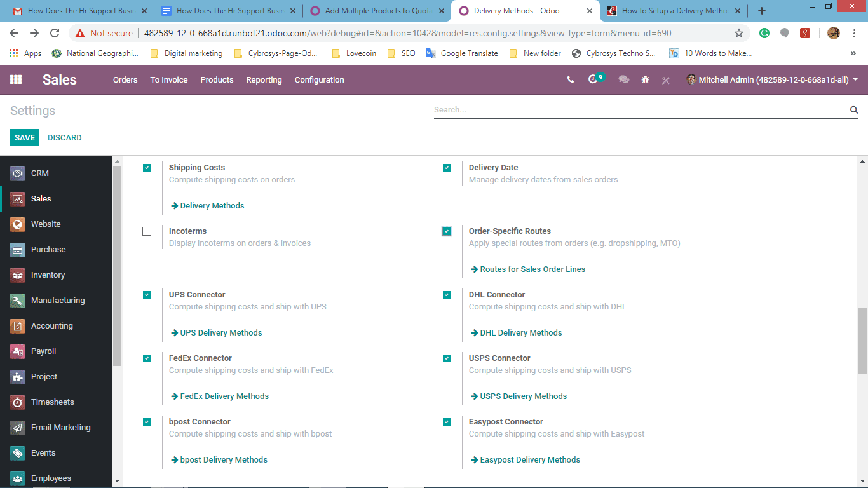Viewport: 868px width, 488px height.
Task: Expand the Mitchell Admin user dropdown
Action: pyautogui.click(x=772, y=79)
